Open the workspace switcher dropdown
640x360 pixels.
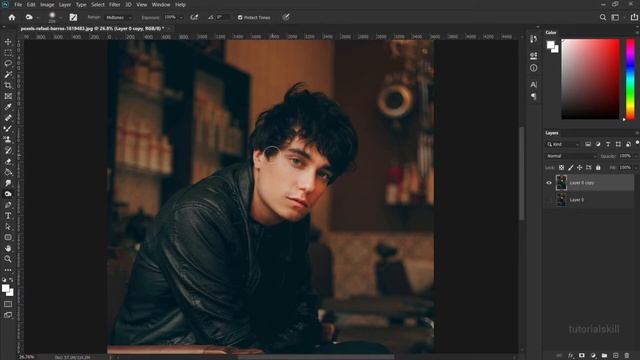(616, 17)
